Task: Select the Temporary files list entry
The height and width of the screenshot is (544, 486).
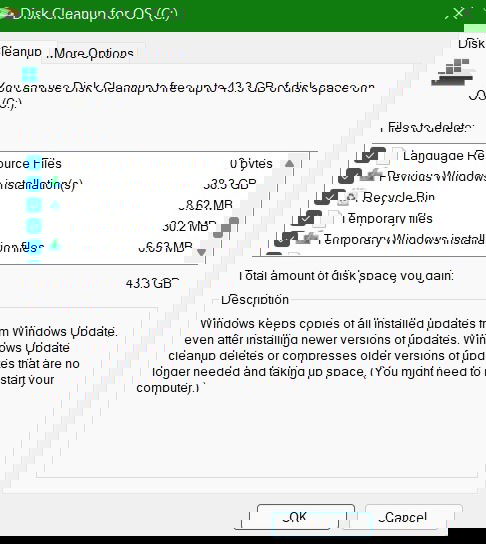Action: tap(388, 219)
